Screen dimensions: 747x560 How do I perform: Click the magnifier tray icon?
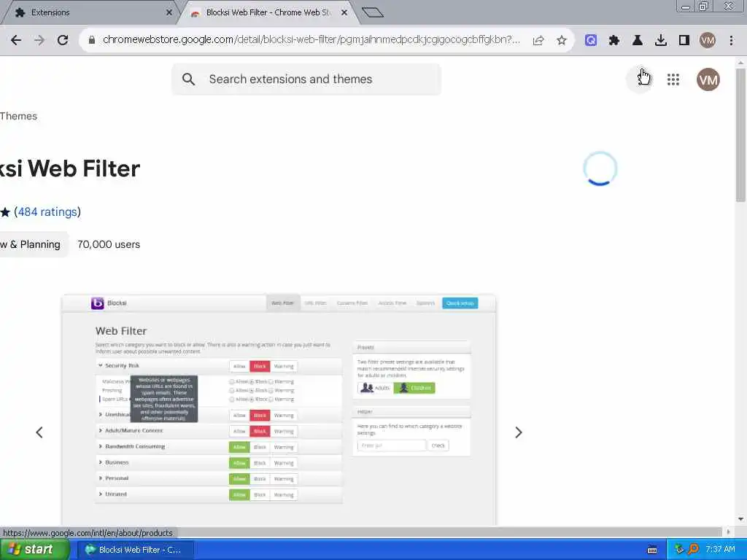point(693,549)
